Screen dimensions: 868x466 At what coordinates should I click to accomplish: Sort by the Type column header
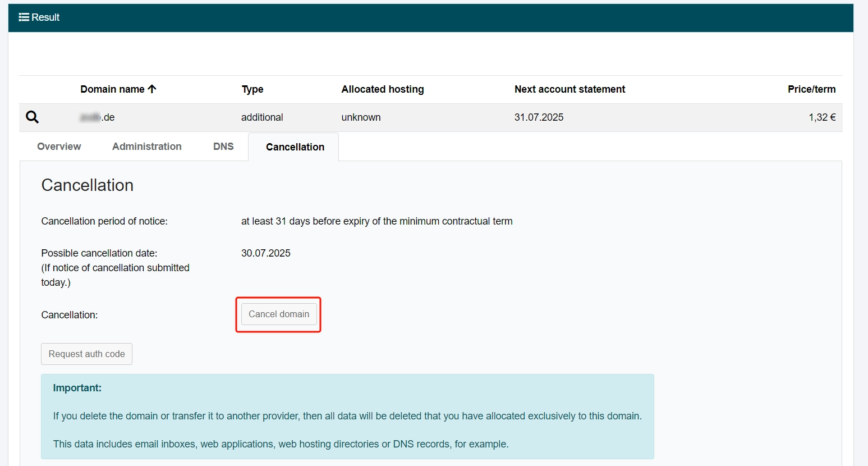coord(252,89)
